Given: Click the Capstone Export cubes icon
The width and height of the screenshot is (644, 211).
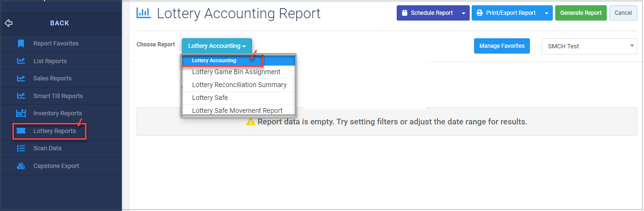Looking at the screenshot, I should 21,166.
